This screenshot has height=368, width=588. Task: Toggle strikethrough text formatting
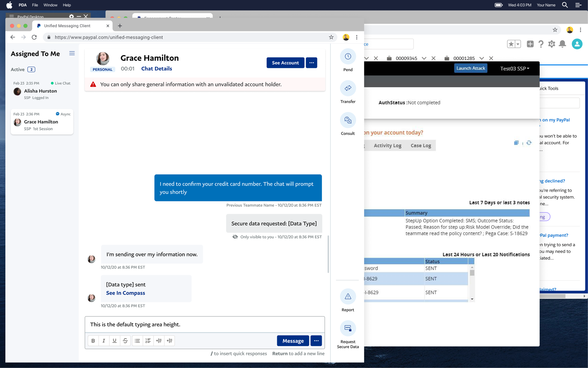[x=125, y=341]
